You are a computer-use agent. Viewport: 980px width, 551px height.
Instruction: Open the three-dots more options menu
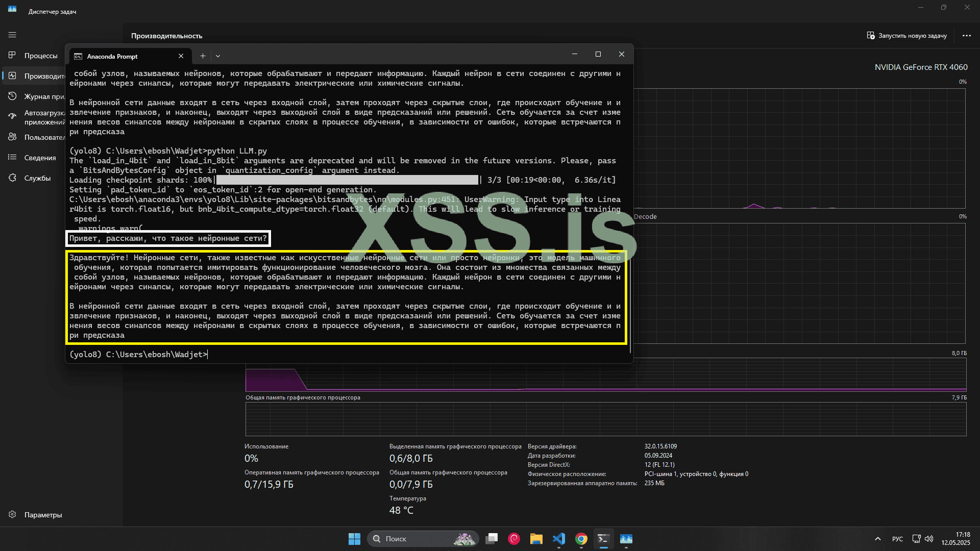coord(966,36)
